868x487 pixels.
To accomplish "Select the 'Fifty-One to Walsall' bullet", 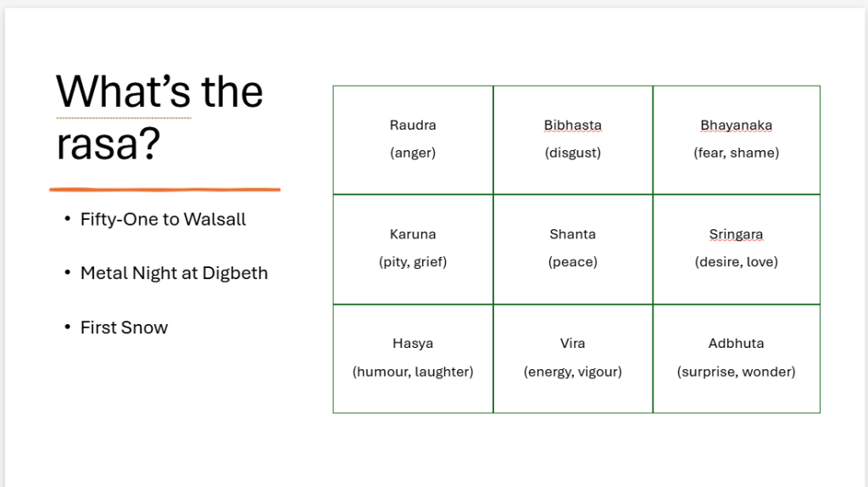I will coord(163,220).
